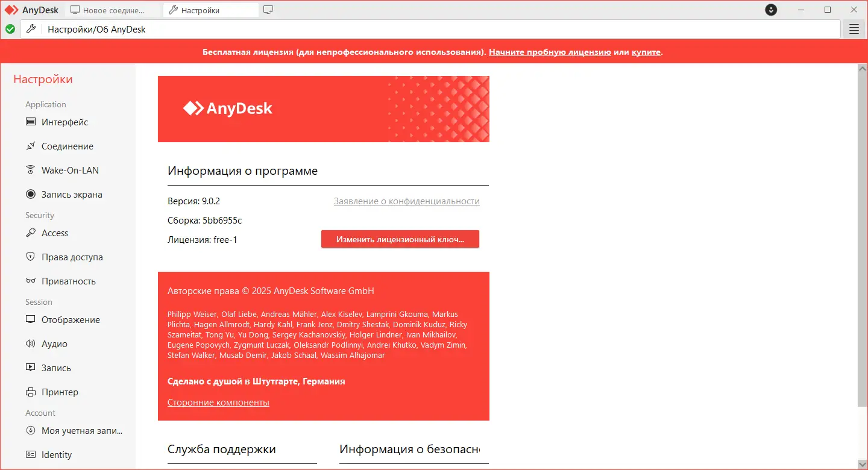This screenshot has height=470, width=868.
Task: Click the scrollbar down arrow
Action: click(x=863, y=464)
